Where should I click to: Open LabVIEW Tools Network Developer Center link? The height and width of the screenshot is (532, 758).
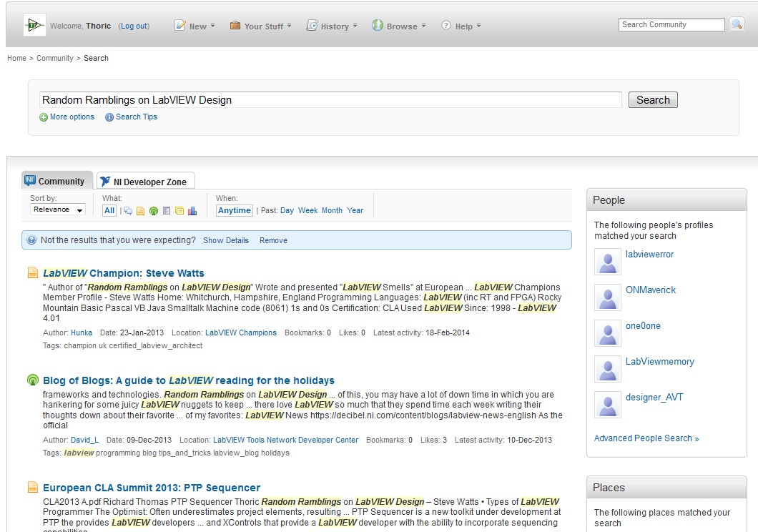(x=286, y=440)
